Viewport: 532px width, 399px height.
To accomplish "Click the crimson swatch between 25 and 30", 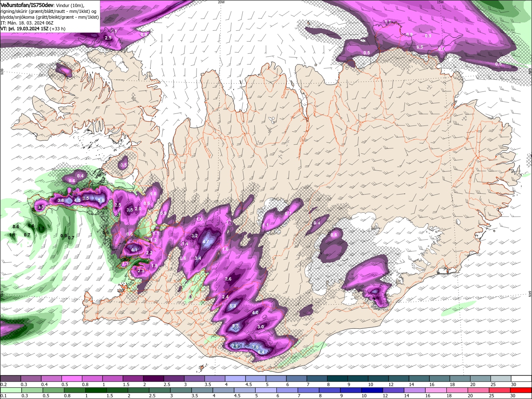I will pyautogui.click(x=500, y=390).
